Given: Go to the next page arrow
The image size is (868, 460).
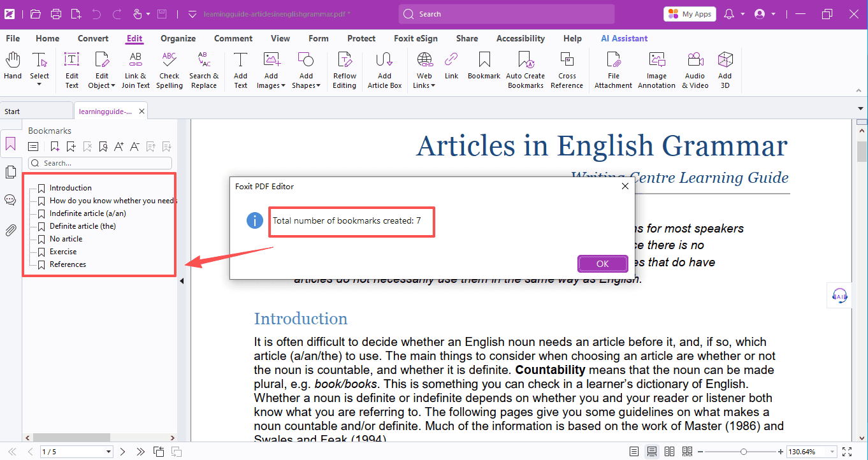Looking at the screenshot, I should tap(123, 452).
